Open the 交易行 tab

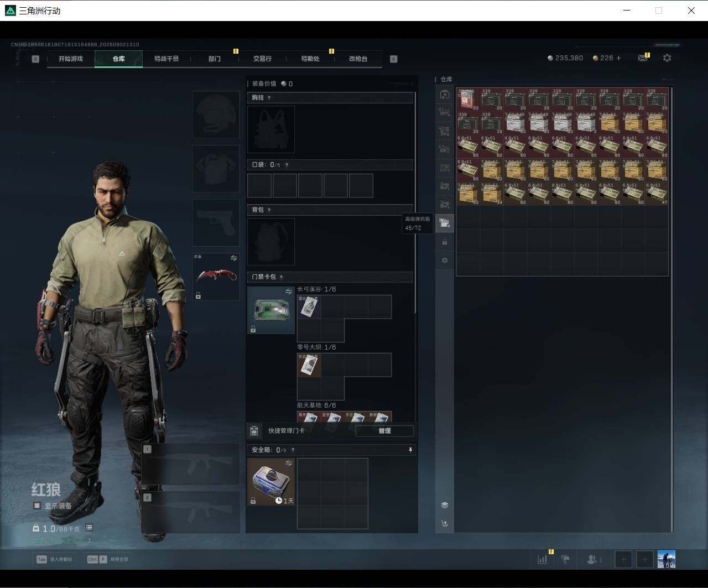[x=262, y=59]
